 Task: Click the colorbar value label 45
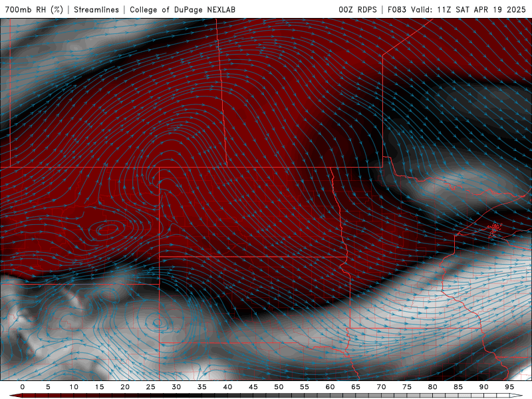click(253, 387)
